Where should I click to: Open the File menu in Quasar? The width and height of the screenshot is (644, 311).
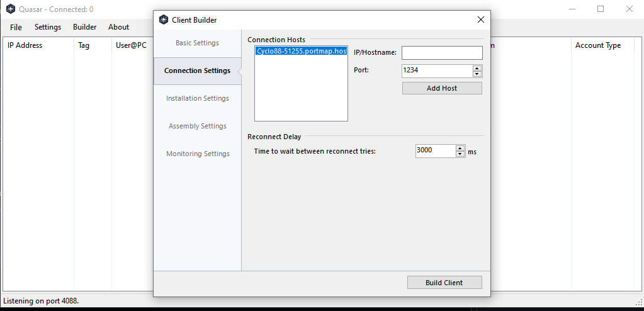(16, 27)
